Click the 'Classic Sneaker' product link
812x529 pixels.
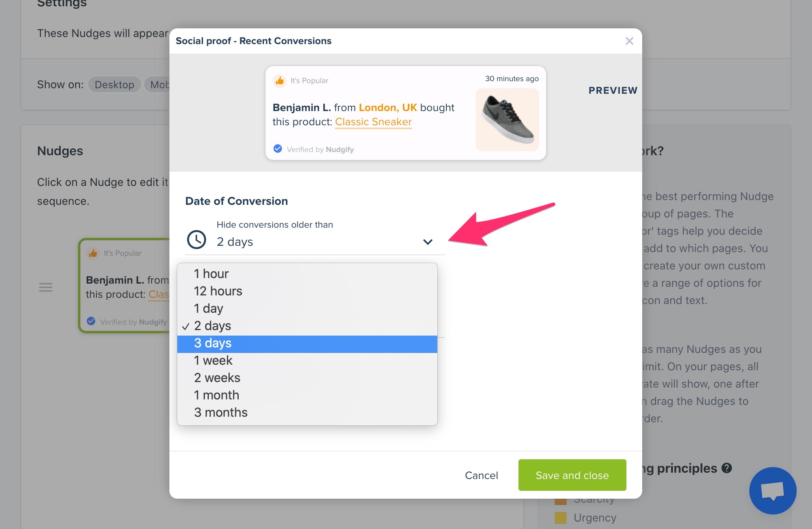(x=373, y=122)
